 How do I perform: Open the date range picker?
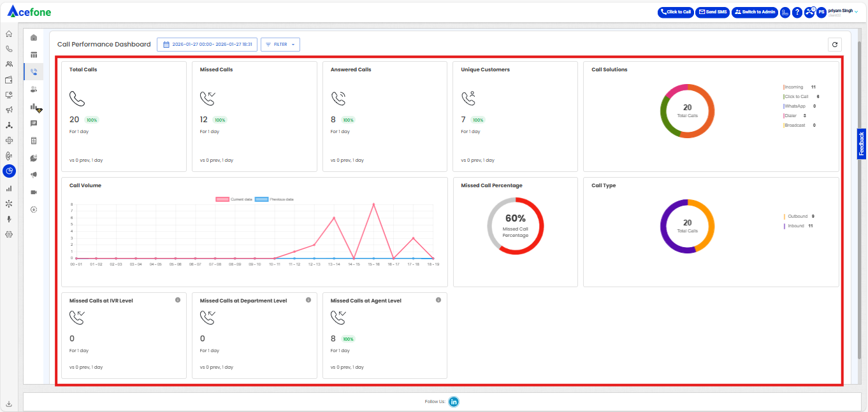pyautogui.click(x=207, y=45)
